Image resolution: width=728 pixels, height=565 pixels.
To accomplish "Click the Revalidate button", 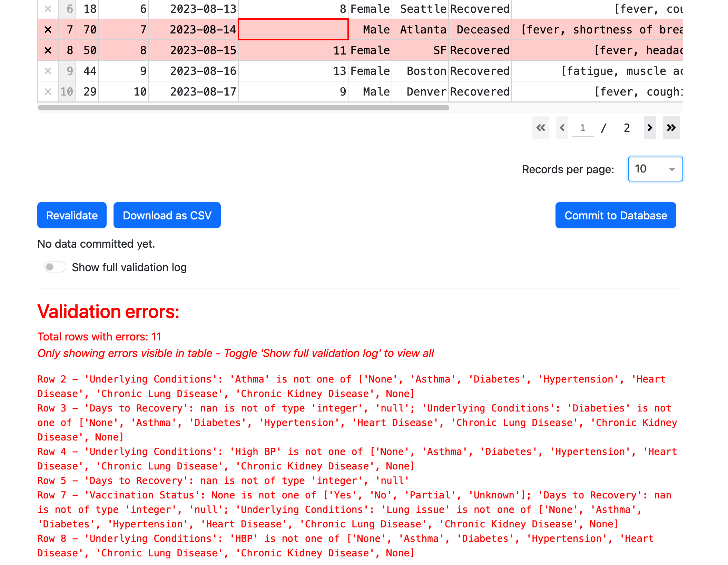I will pos(72,215).
